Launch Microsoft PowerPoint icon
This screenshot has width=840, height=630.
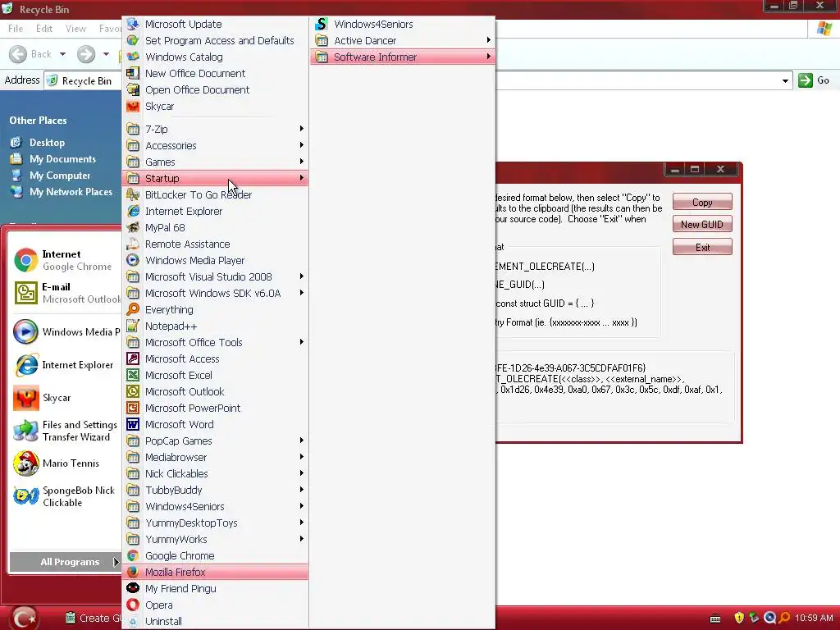[x=133, y=409]
